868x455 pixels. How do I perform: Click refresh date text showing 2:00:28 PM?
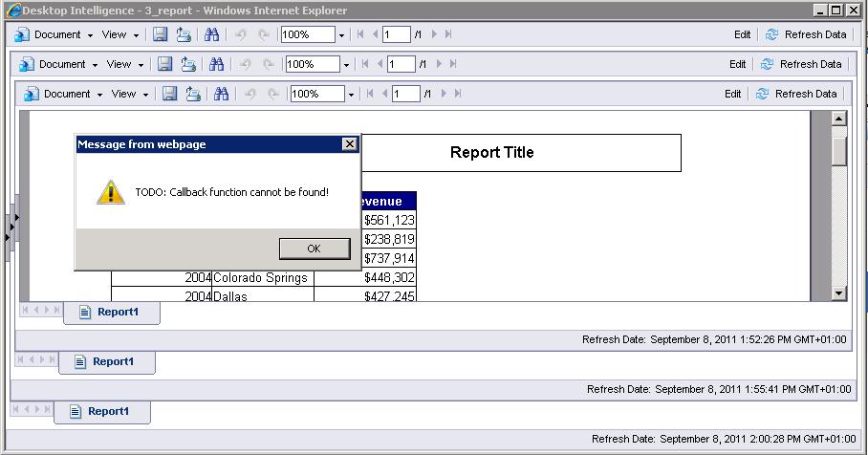coord(723,439)
